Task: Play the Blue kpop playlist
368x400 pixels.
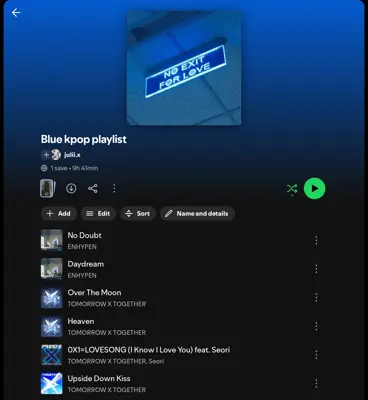Action: [x=314, y=188]
